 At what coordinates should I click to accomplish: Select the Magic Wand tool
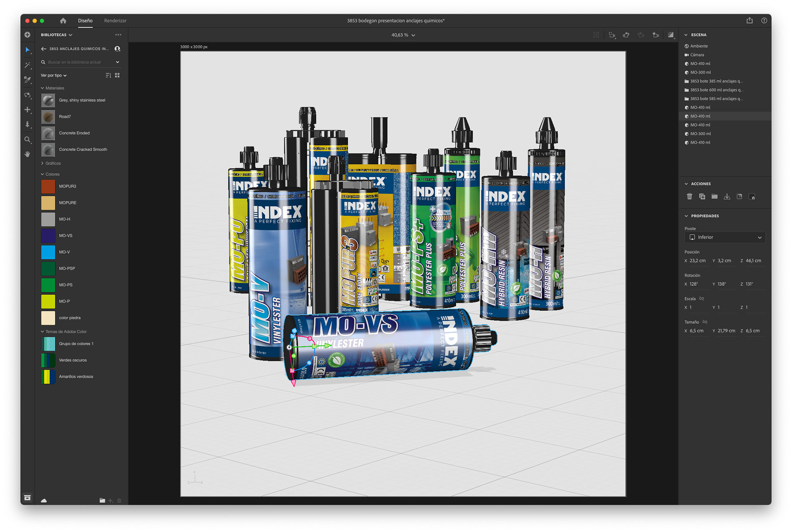(28, 65)
